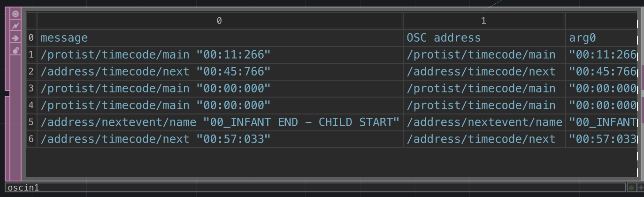Toggle the bypass arrow flag
The height and width of the screenshot is (197, 644).
click(x=15, y=38)
